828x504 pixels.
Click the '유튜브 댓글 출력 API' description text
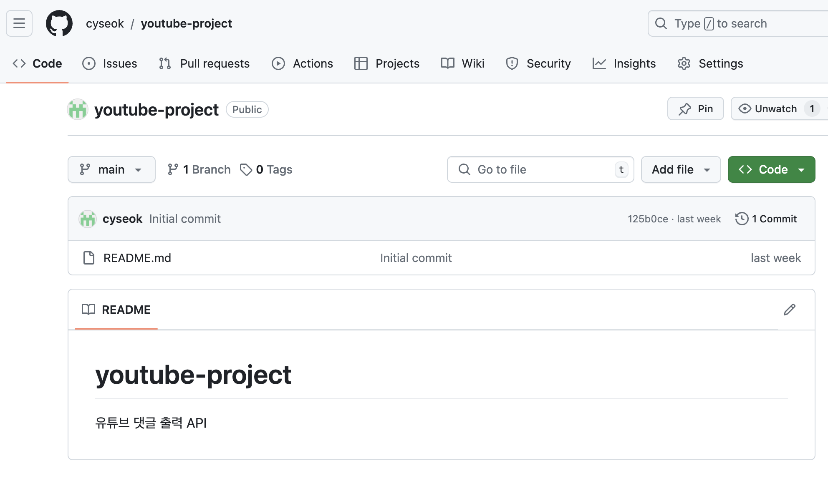coord(151,423)
